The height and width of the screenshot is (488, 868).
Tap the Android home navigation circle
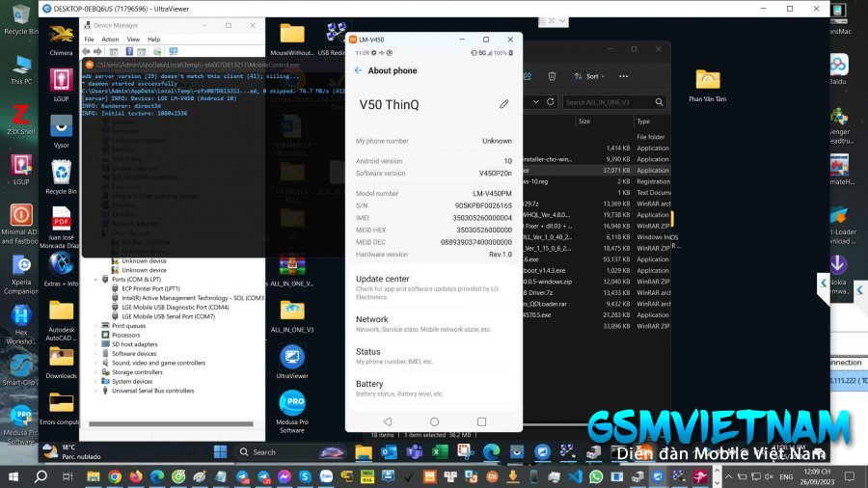pos(435,421)
